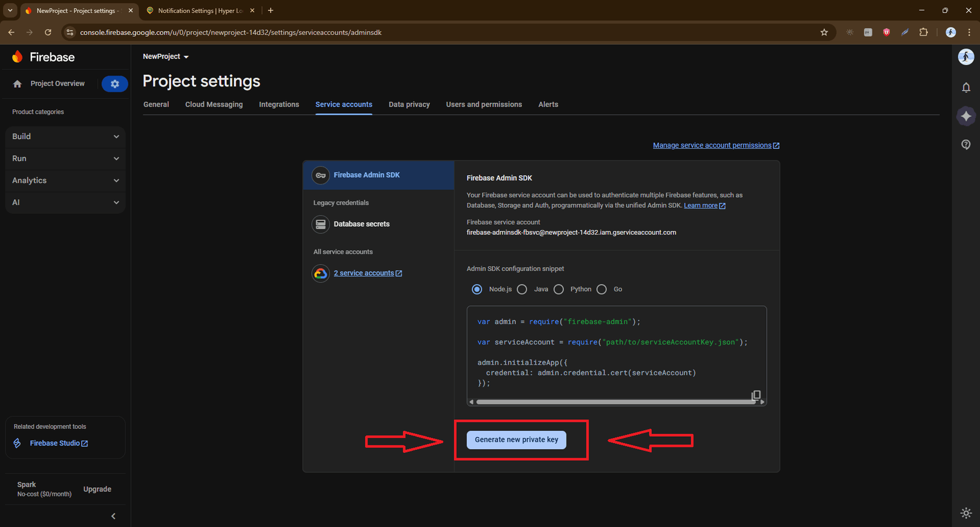Open the project settings gear icon

coord(115,84)
